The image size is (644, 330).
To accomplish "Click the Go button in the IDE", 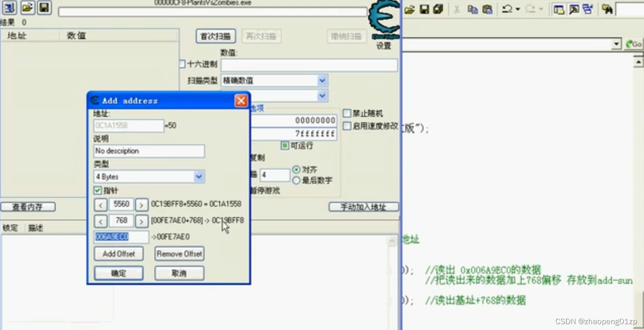I will tap(634, 44).
